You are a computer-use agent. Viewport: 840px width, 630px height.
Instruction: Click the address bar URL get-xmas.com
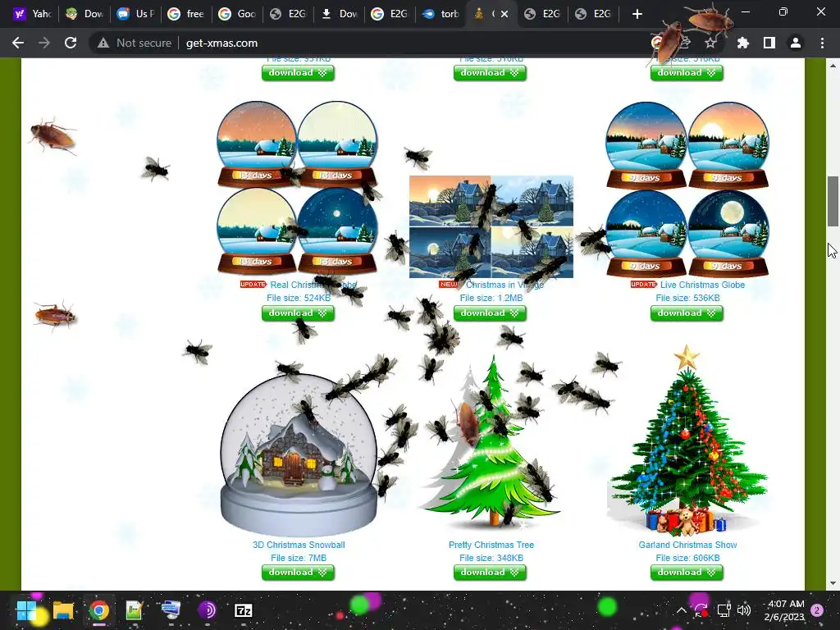point(221,43)
